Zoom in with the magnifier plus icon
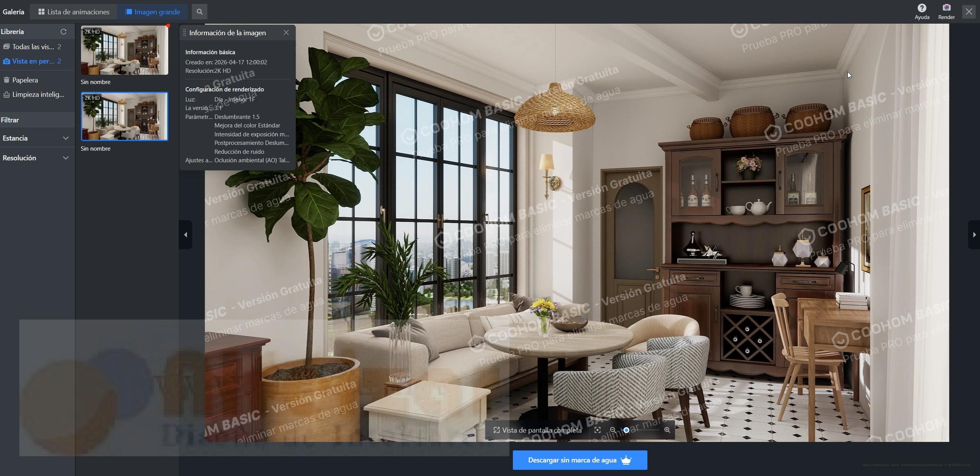Image resolution: width=980 pixels, height=476 pixels. pos(667,430)
